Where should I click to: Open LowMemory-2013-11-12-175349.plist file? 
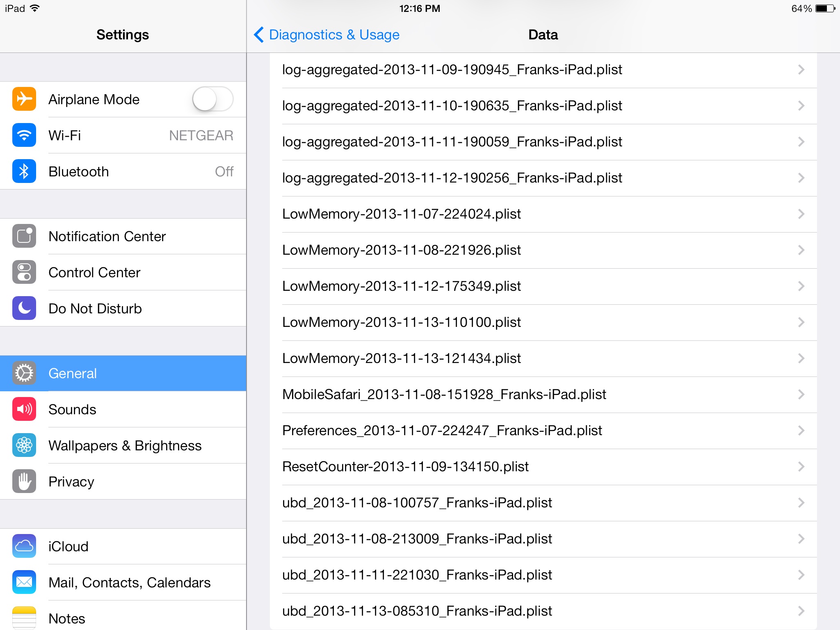pyautogui.click(x=543, y=286)
